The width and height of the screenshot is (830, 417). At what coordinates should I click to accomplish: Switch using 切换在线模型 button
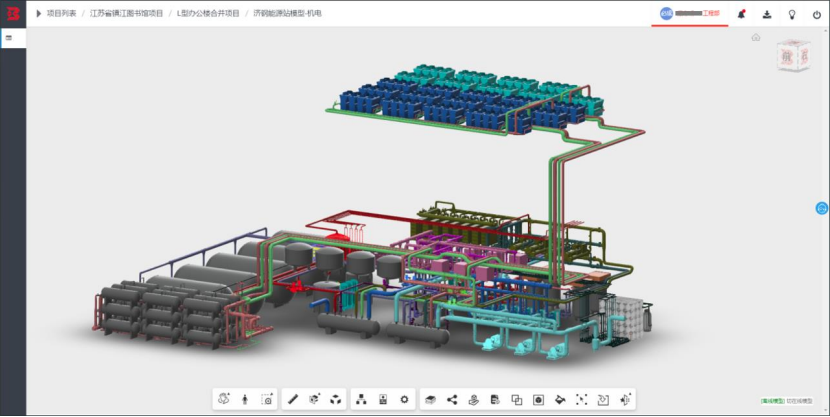click(799, 402)
